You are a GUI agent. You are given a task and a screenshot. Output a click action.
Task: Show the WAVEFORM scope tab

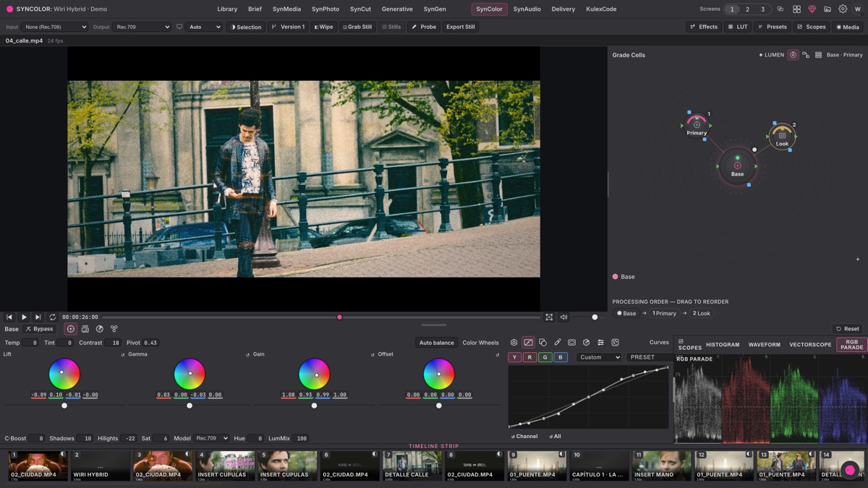click(x=764, y=345)
